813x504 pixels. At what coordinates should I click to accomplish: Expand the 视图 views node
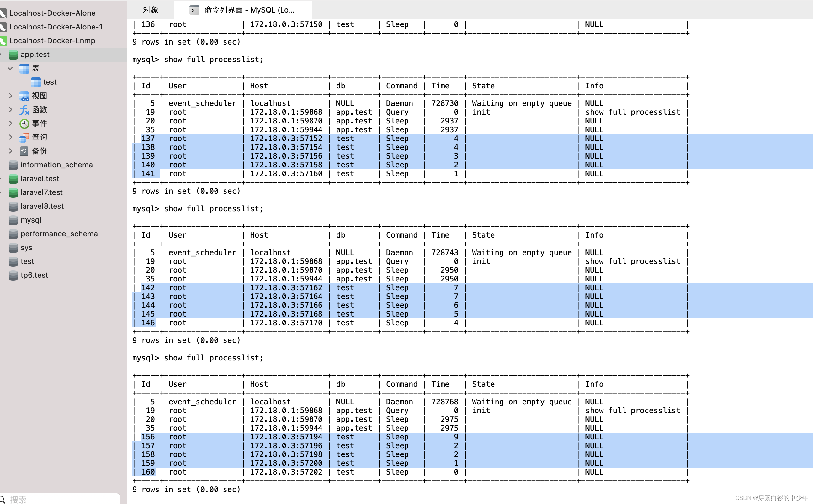click(10, 96)
